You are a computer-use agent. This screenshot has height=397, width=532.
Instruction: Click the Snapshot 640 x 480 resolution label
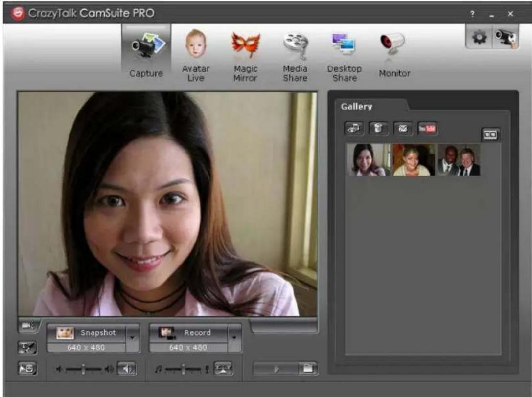pos(86,348)
